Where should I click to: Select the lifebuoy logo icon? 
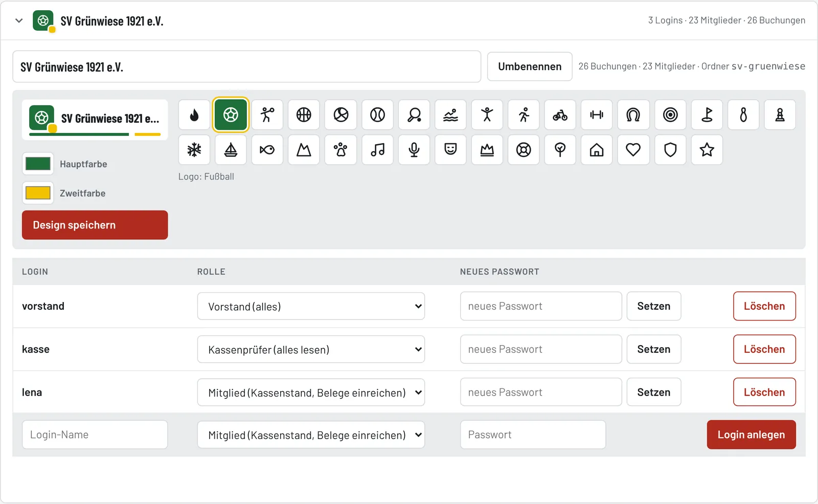pos(524,150)
